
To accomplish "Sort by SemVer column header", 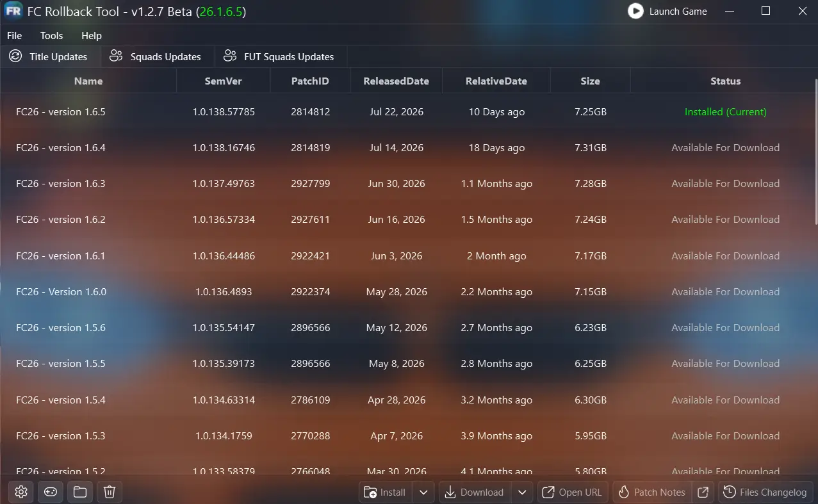I will (x=224, y=81).
